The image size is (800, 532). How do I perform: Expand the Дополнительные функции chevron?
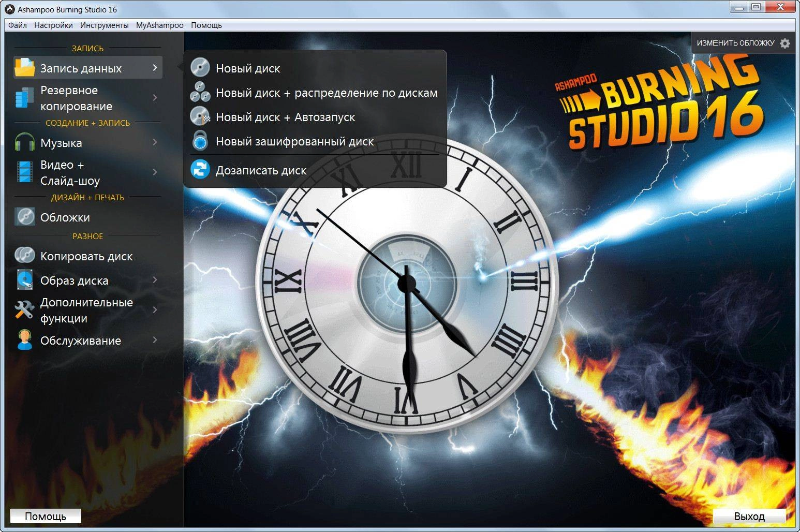pos(155,310)
